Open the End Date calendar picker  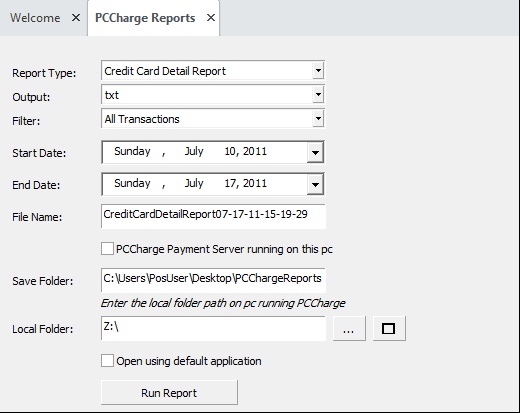[x=315, y=184]
